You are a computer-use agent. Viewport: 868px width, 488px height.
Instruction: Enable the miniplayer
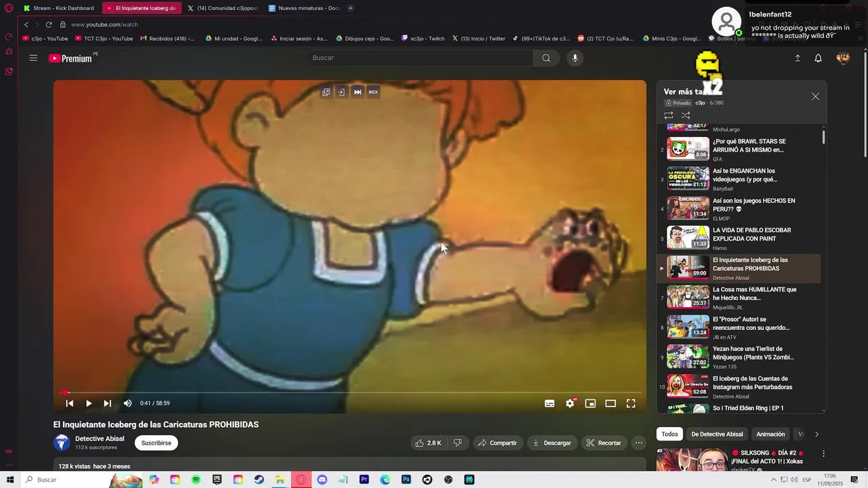coord(591,403)
